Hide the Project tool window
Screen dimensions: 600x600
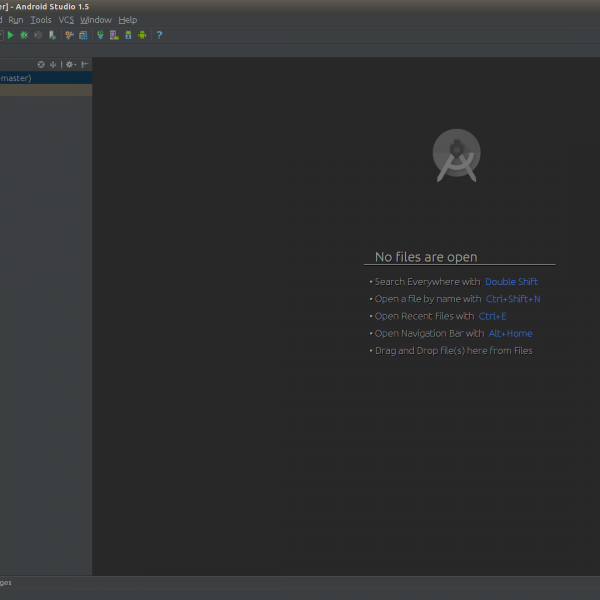pyautogui.click(x=85, y=64)
